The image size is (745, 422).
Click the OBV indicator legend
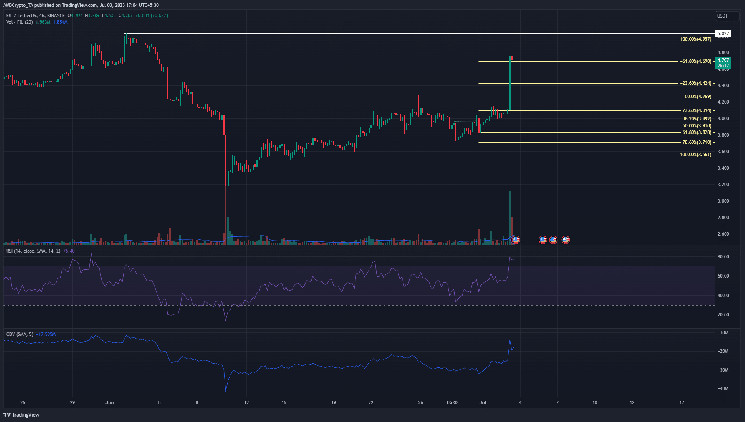coord(31,334)
